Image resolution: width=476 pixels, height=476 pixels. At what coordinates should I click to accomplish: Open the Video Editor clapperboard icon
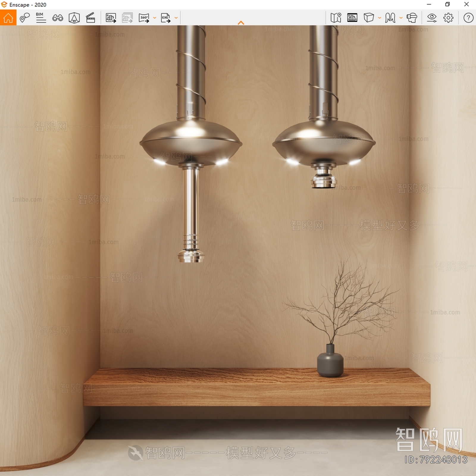tap(90, 18)
